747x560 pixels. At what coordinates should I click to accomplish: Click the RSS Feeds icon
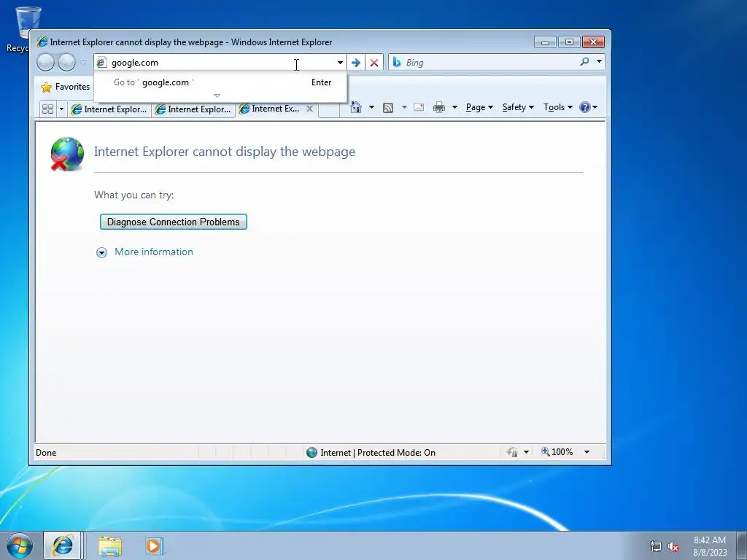388,108
